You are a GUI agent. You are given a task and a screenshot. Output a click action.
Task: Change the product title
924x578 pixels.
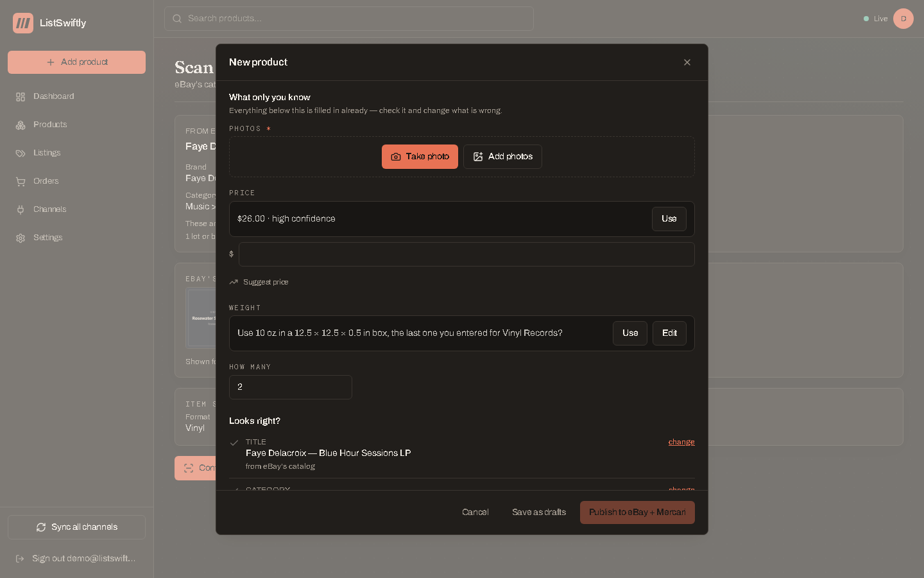[x=681, y=442]
